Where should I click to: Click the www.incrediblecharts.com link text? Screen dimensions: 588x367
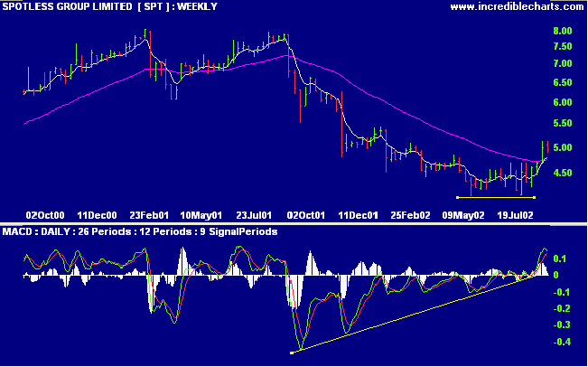point(517,6)
